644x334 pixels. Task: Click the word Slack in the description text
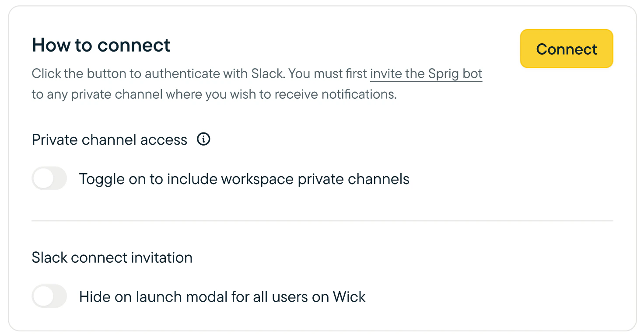268,73
